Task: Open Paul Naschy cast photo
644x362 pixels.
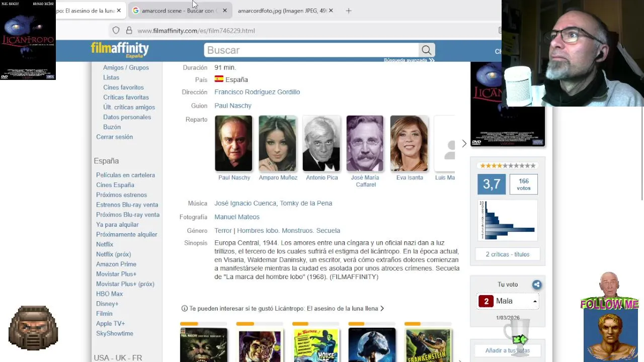Action: (x=233, y=143)
